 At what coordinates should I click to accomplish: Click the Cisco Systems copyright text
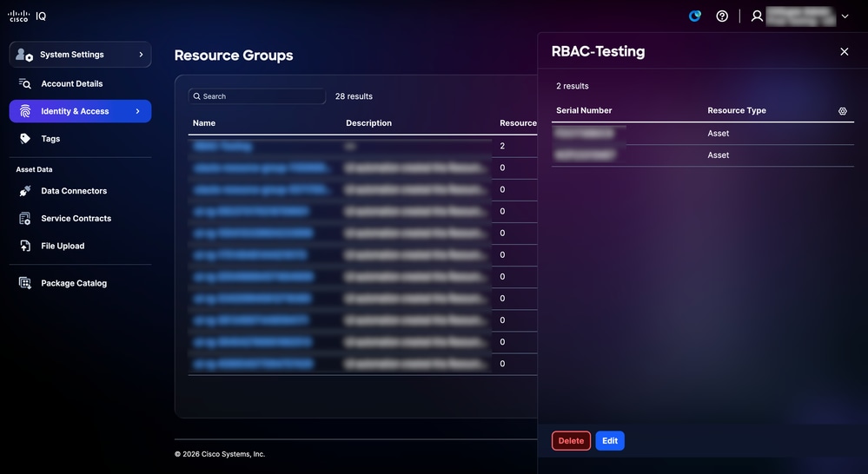pyautogui.click(x=220, y=454)
